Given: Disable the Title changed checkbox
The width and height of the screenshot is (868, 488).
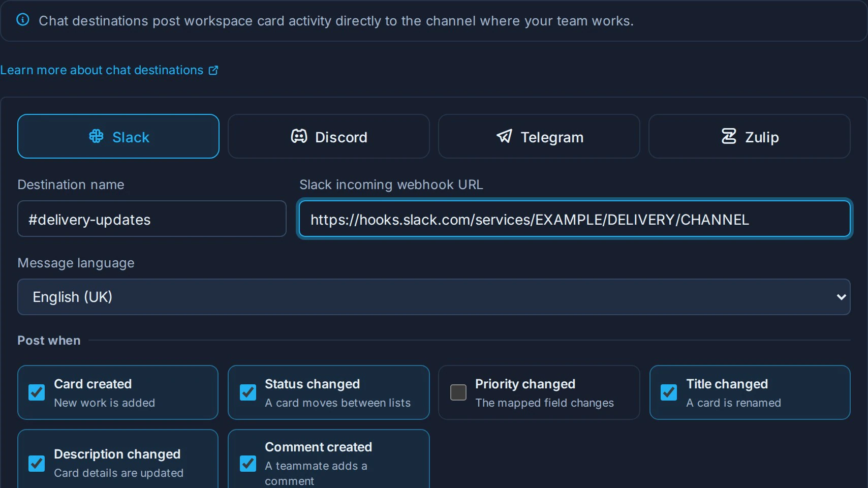Looking at the screenshot, I should 669,392.
